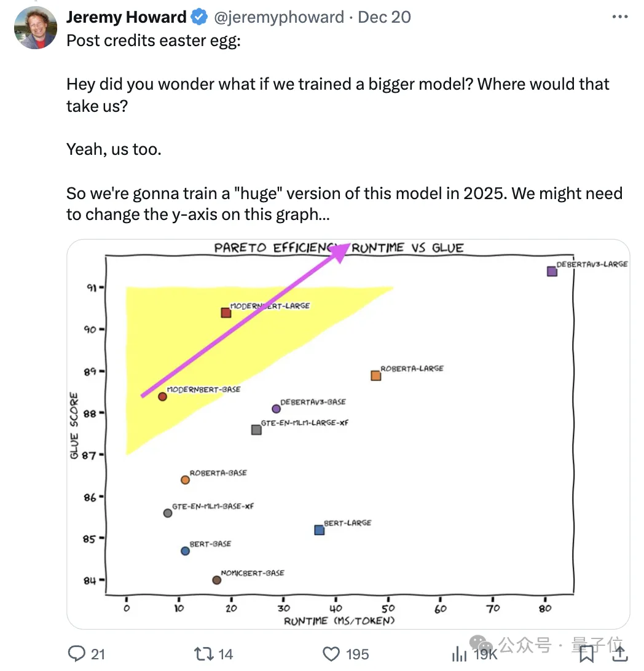
Task: Click the NomicBERT-Base brown circle marker
Action: coord(216,580)
